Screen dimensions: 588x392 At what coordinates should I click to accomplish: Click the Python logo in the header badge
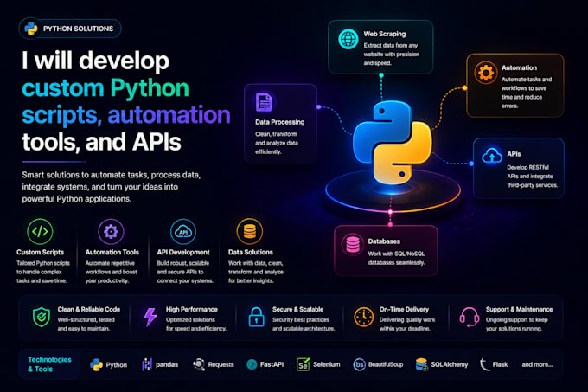point(31,29)
